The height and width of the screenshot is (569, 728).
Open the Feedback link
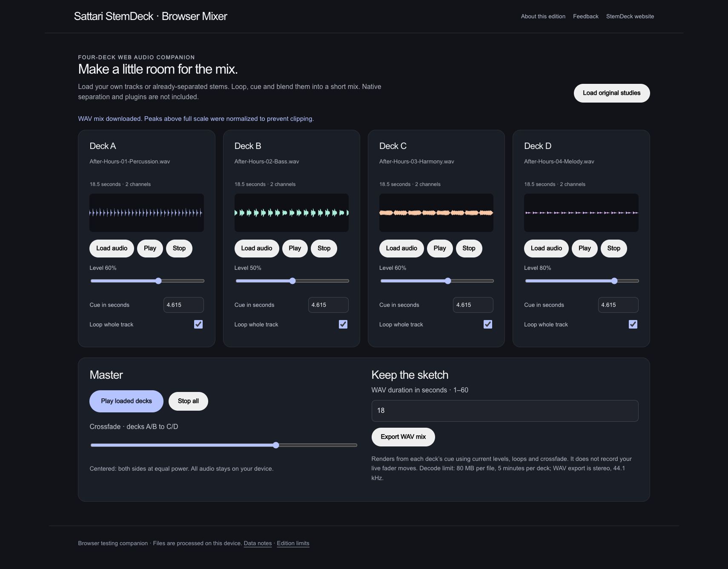[x=586, y=16]
